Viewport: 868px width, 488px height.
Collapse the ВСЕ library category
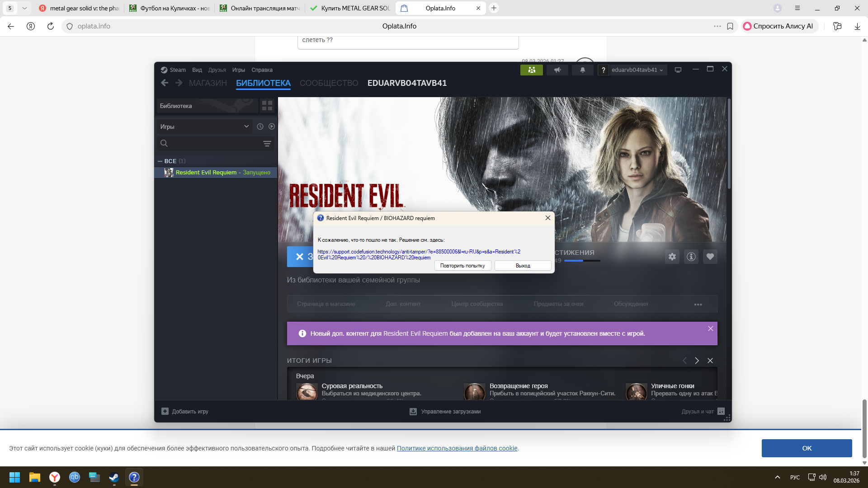160,161
